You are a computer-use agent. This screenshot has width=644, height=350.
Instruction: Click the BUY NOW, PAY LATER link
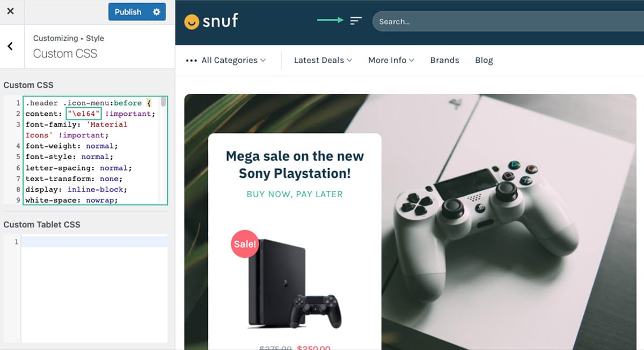295,194
